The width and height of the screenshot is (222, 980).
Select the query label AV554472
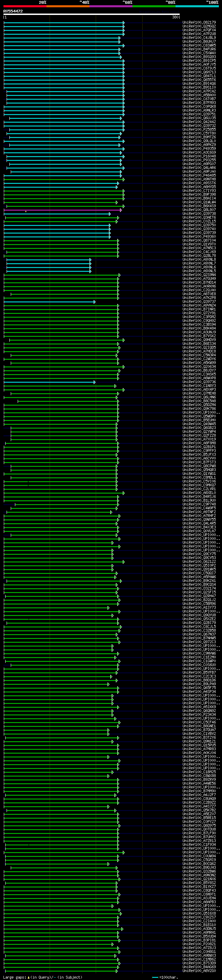13,11
